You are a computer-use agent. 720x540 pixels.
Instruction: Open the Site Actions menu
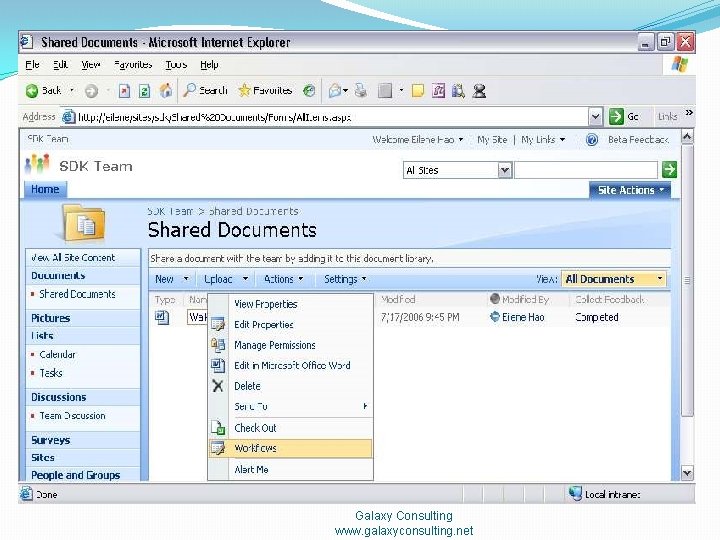point(630,190)
